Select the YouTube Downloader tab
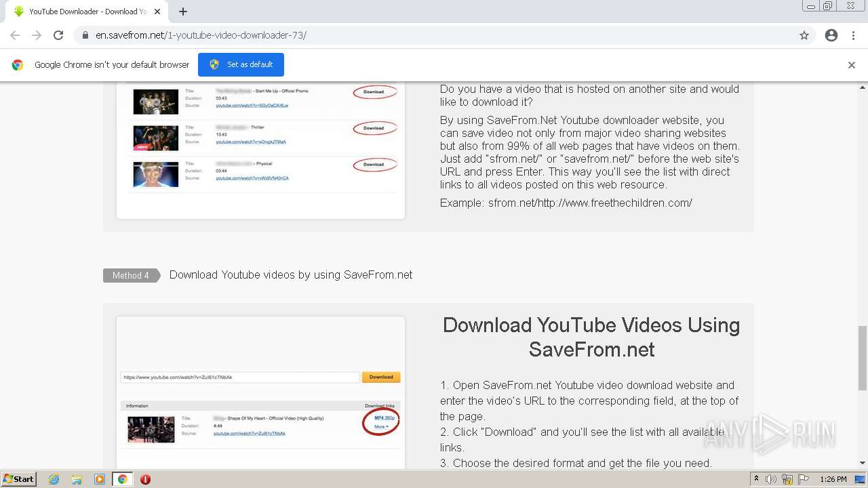This screenshot has width=868, height=488. tap(86, 12)
